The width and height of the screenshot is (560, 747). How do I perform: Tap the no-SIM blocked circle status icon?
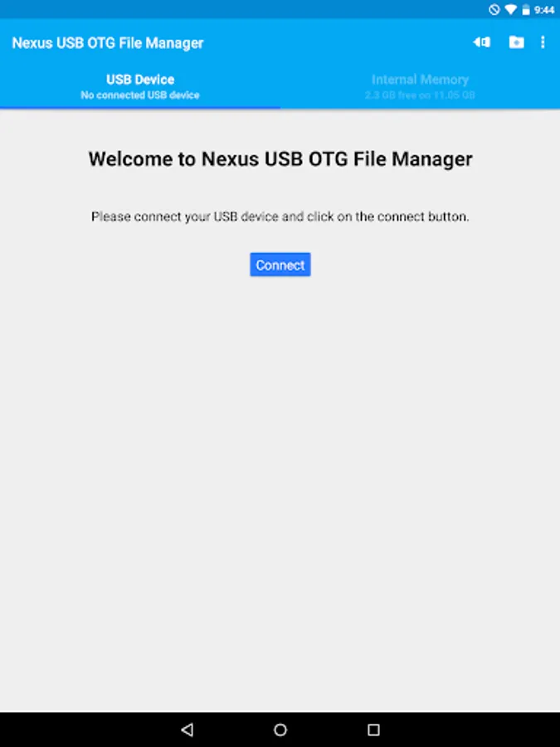pos(494,9)
